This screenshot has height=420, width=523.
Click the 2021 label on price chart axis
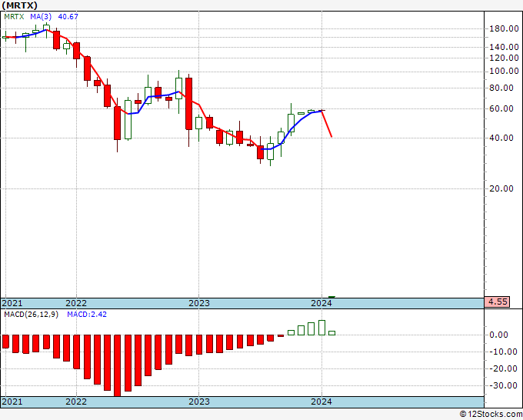[x=12, y=303]
